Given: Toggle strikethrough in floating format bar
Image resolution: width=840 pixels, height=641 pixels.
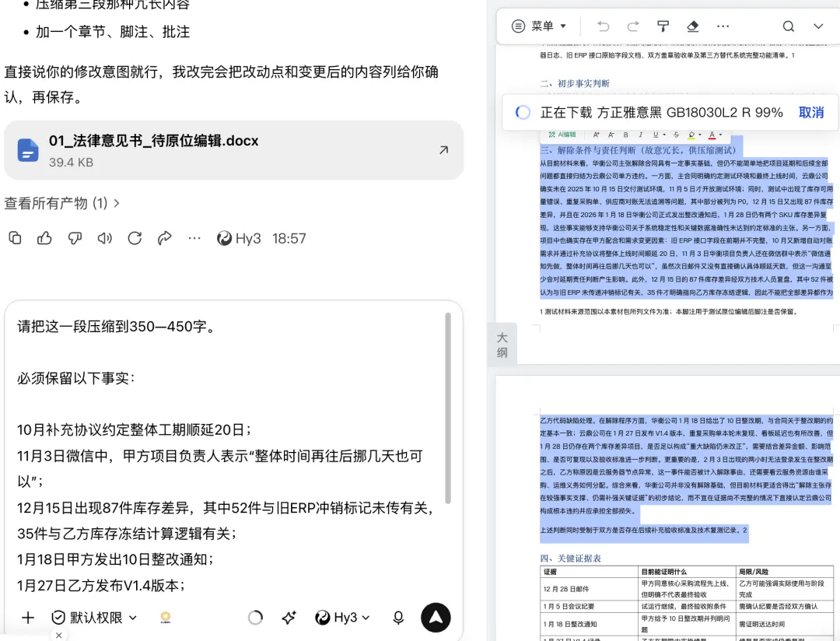Looking at the screenshot, I should (x=676, y=135).
